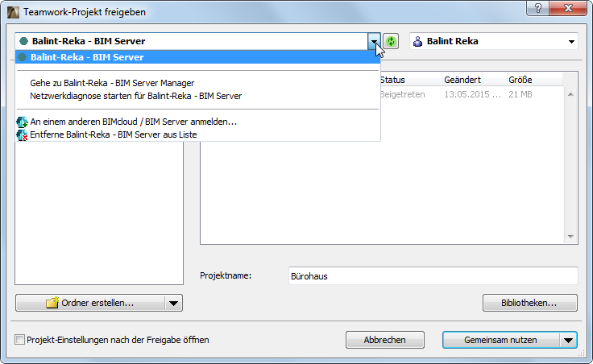
Task: Open the Bibliotheken dialog button
Action: click(530, 303)
